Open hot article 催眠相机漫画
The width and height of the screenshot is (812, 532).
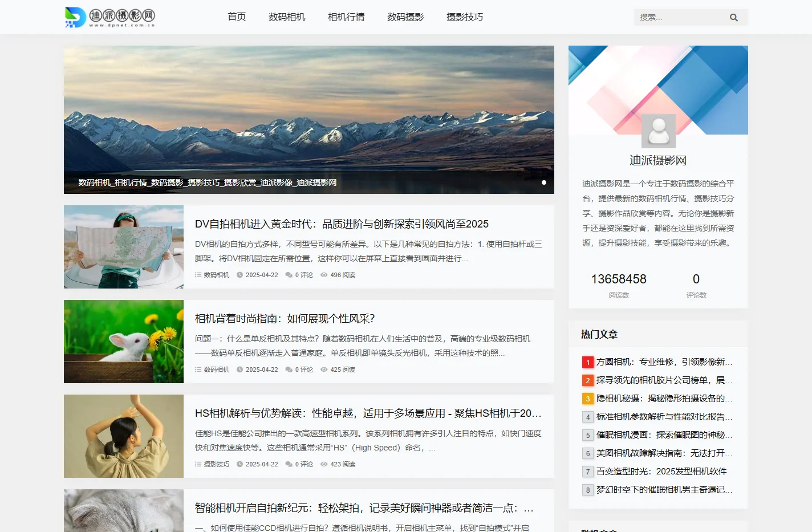coord(664,435)
